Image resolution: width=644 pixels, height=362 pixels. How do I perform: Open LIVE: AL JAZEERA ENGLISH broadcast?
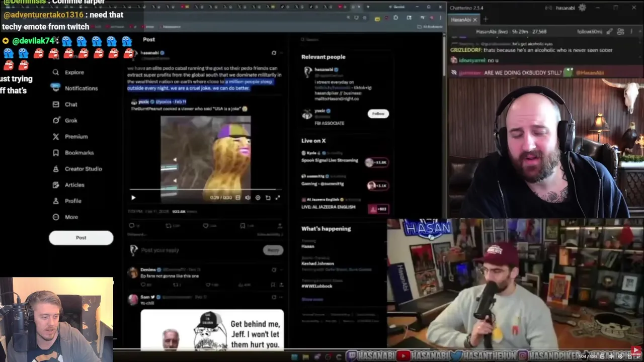click(x=328, y=207)
